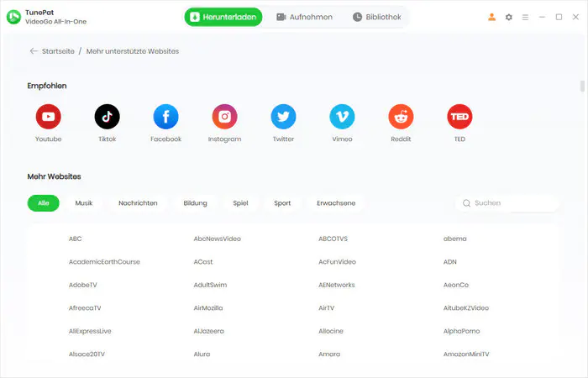Open the user account icon
Viewport: 588px width, 378px height.
[x=491, y=17]
